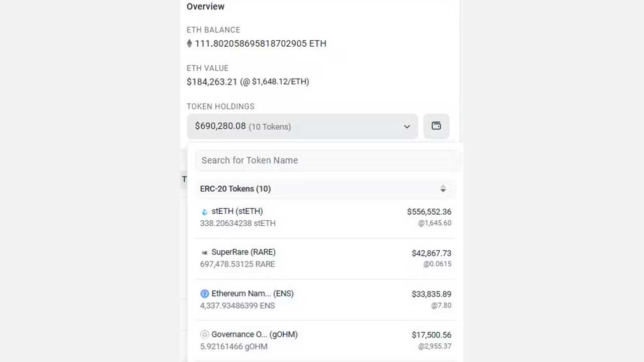
Task: Click the chevron on the token holdings selector
Action: pos(407,127)
